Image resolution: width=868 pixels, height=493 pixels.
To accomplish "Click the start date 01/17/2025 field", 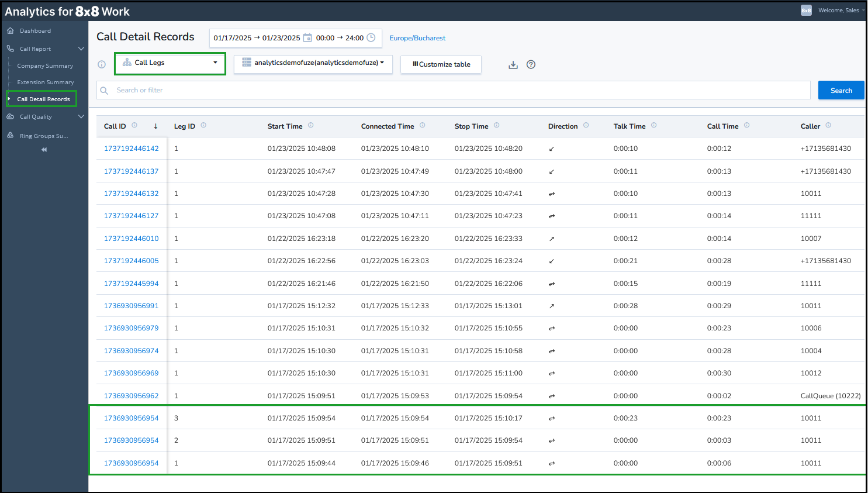I will coord(233,38).
